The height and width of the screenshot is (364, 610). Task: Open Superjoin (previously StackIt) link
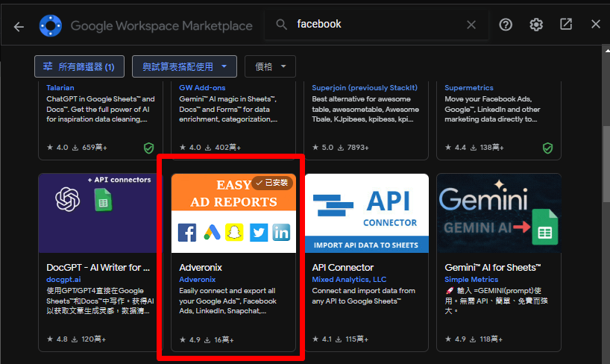(365, 87)
